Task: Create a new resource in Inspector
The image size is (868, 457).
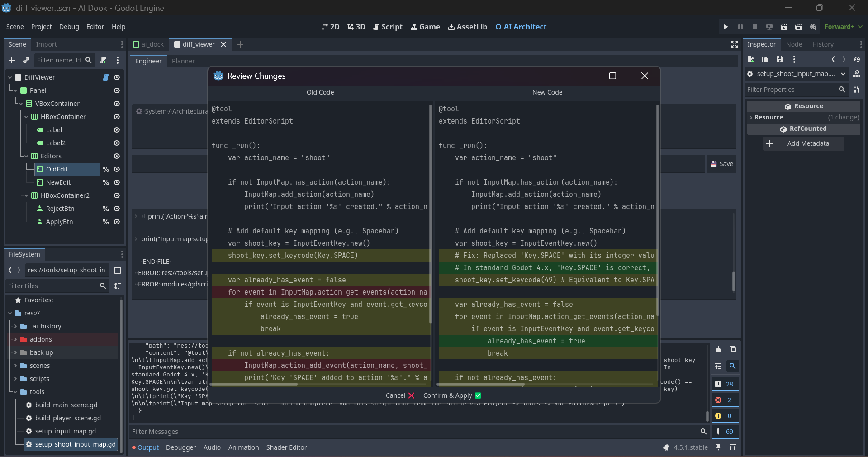Action: (751, 59)
